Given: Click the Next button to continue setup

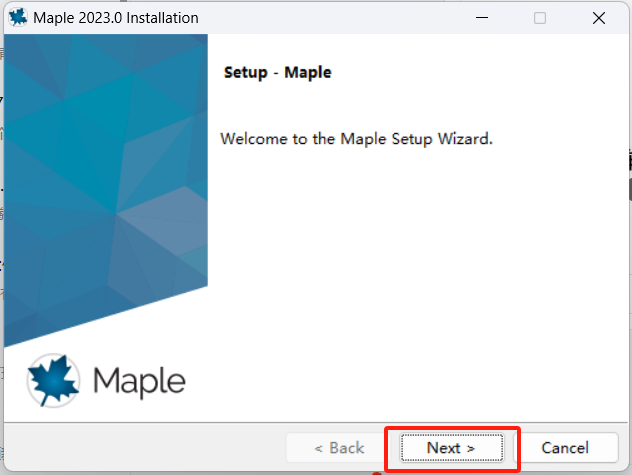Looking at the screenshot, I should point(452,448).
